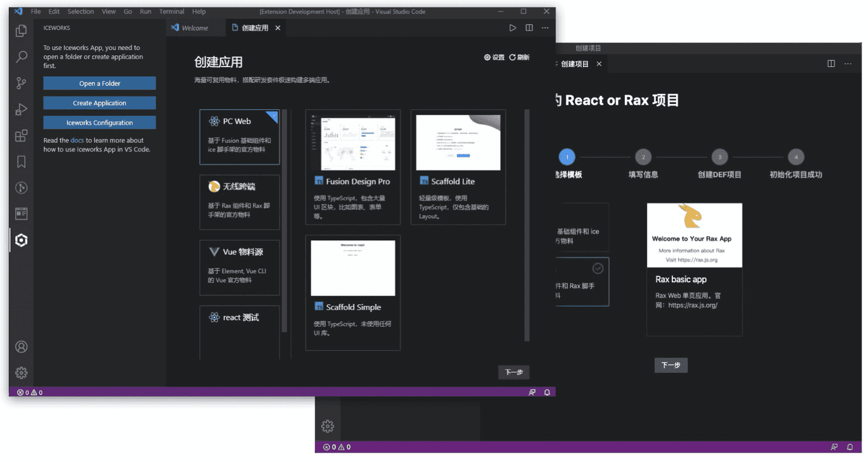
Task: Open the View menu
Action: pos(109,11)
